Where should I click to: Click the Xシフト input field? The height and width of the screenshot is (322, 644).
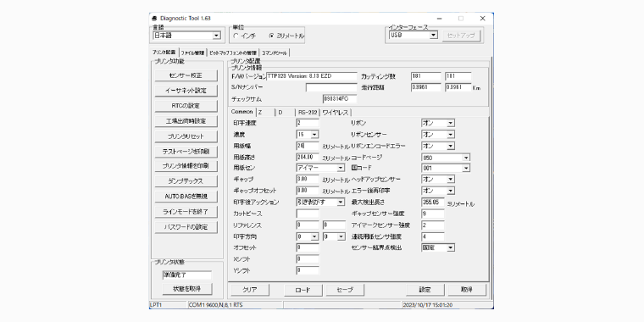point(308,259)
